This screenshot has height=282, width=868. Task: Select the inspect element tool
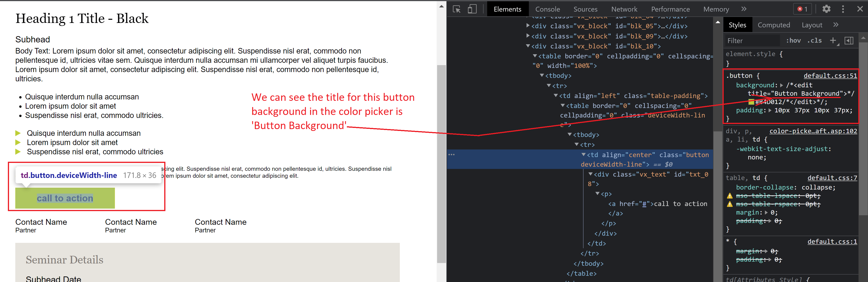click(457, 9)
